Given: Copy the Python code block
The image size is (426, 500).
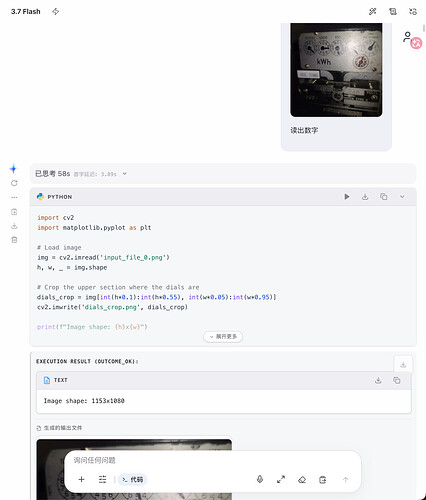Looking at the screenshot, I should [x=384, y=197].
